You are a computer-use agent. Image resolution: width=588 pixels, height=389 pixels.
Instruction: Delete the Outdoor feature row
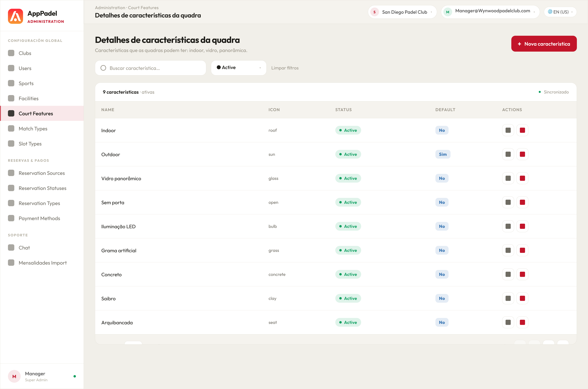(522, 154)
